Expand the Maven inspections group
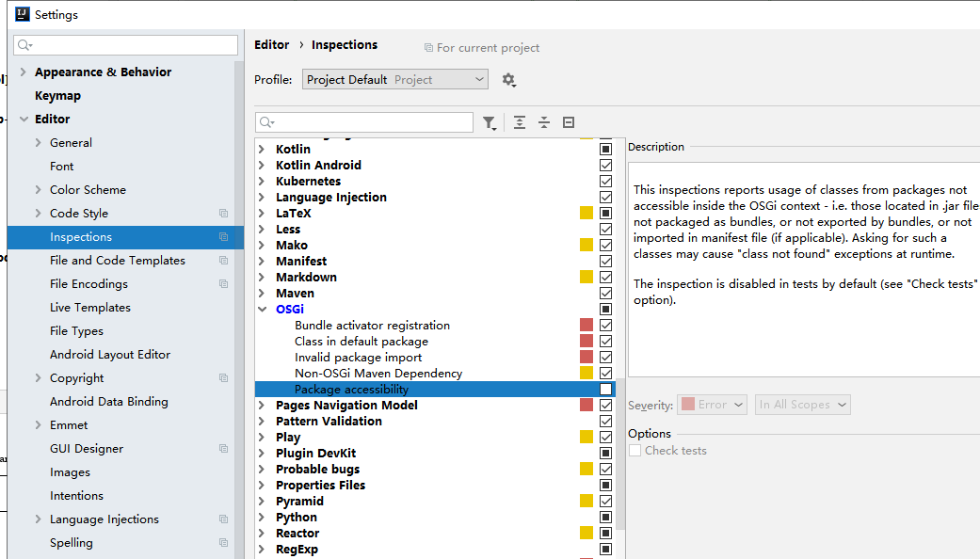Viewport: 980px width, 559px height. point(262,294)
